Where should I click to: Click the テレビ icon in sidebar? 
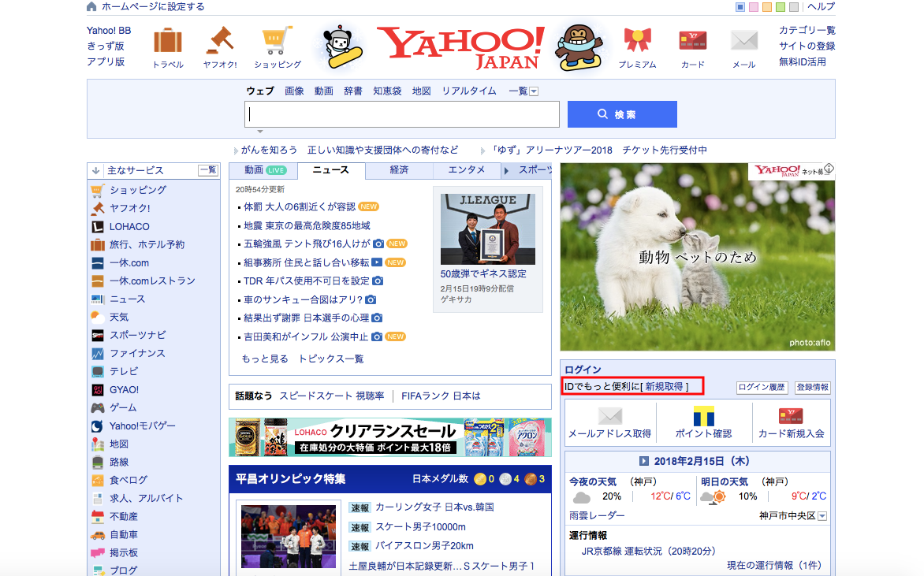coord(98,372)
